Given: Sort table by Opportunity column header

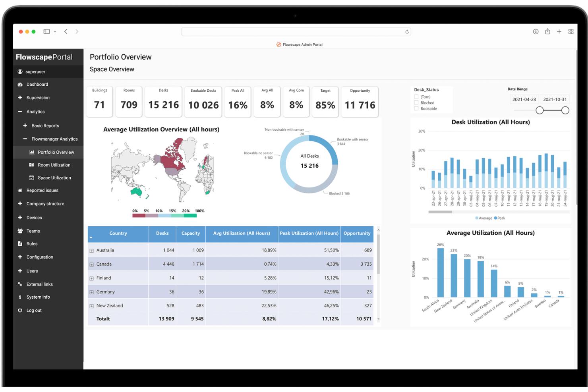Looking at the screenshot, I should point(357,234).
